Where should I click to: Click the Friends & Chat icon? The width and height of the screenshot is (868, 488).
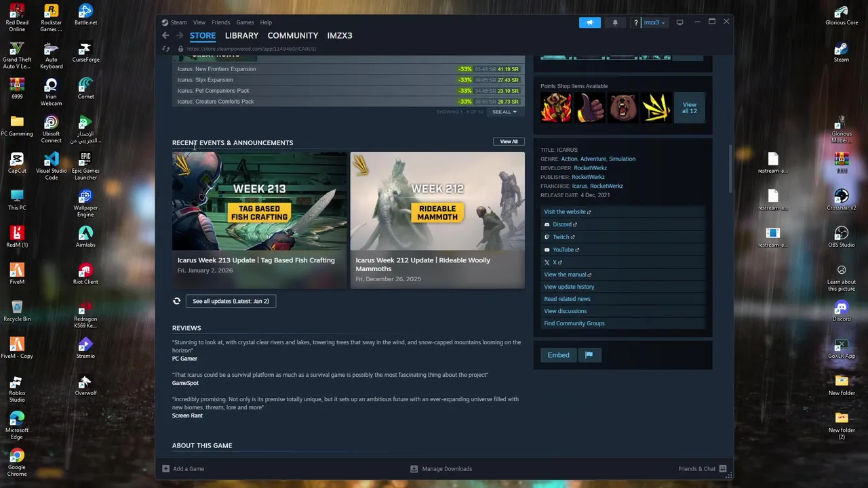pyautogui.click(x=723, y=468)
